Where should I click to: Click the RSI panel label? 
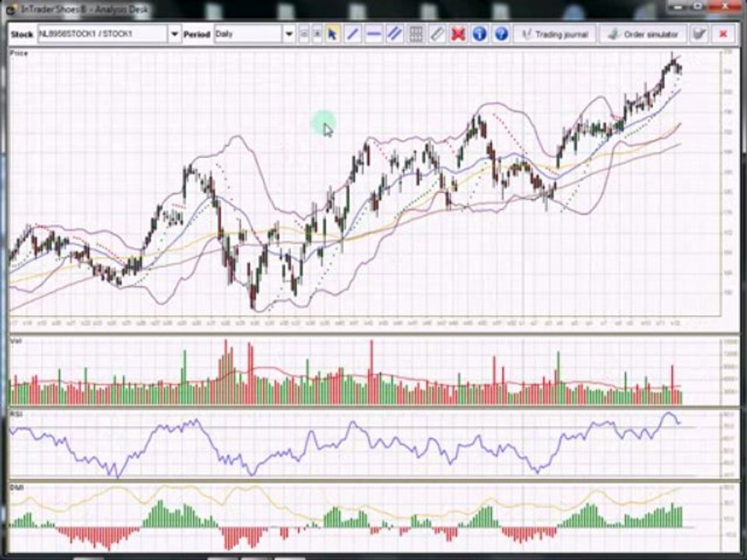(x=16, y=415)
